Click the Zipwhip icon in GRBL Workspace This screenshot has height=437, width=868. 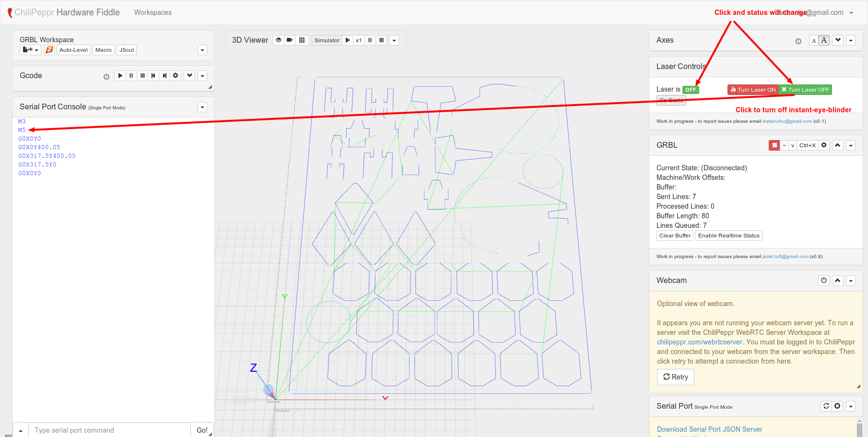(49, 50)
